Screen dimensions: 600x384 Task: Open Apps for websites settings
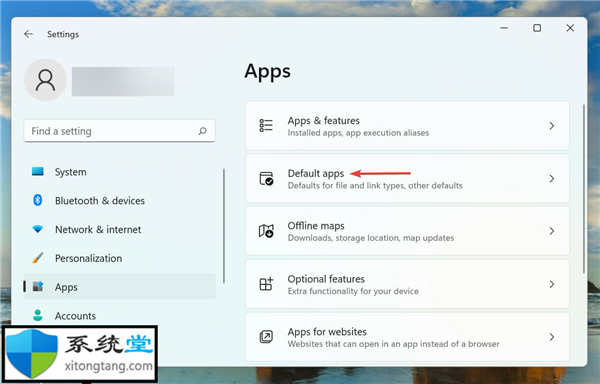[408, 337]
